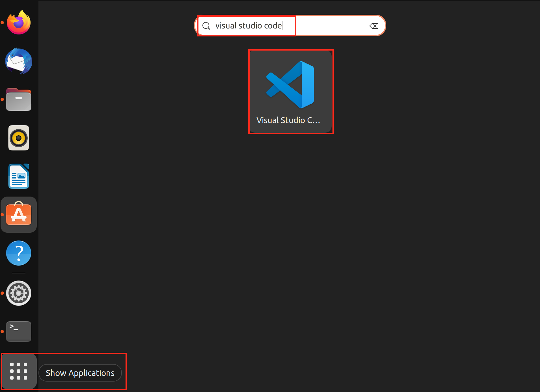Click the search text field
Viewport: 540px width, 392px height.
(x=290, y=26)
